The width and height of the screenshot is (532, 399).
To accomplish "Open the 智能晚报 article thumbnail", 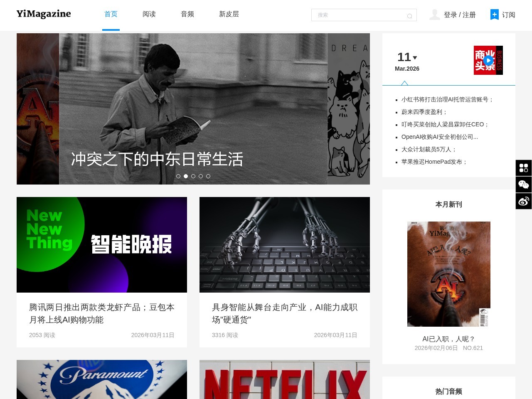I will click(102, 245).
